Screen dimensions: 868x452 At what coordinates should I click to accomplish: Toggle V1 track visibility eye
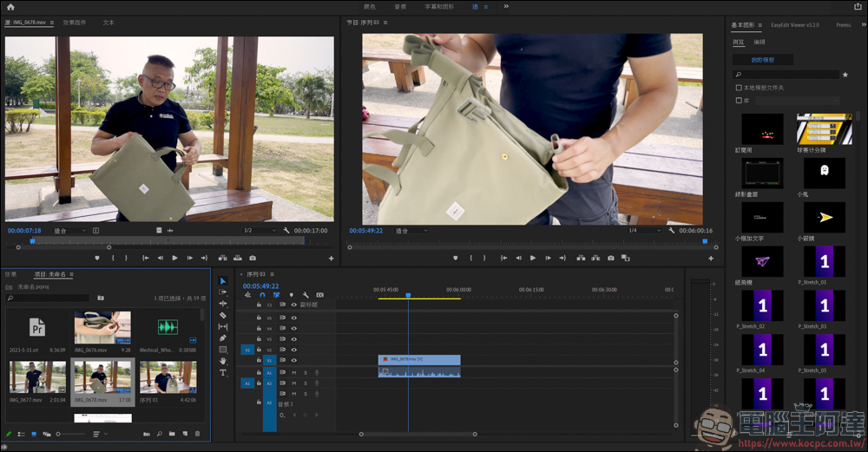pos(294,360)
